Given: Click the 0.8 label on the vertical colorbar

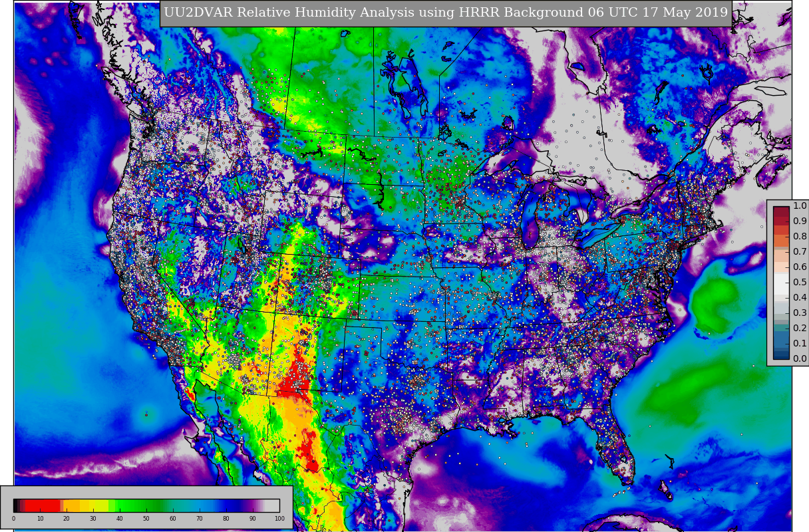Looking at the screenshot, I should (800, 237).
